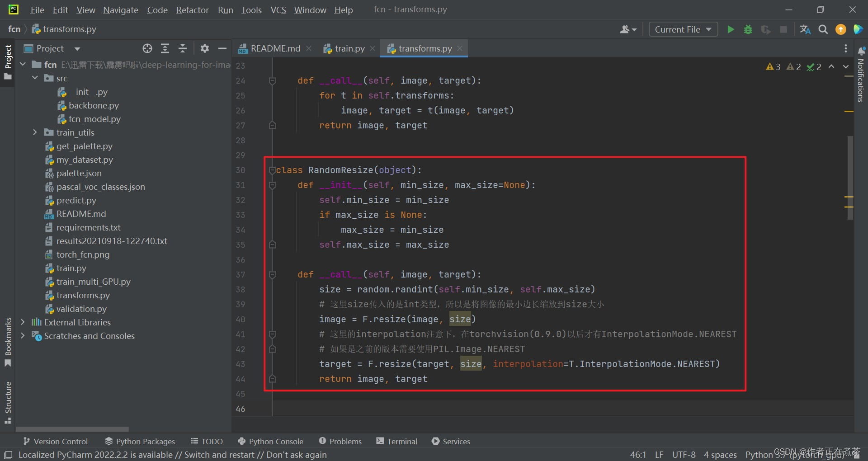
Task: Click Switch and restart update link
Action: [219, 455]
